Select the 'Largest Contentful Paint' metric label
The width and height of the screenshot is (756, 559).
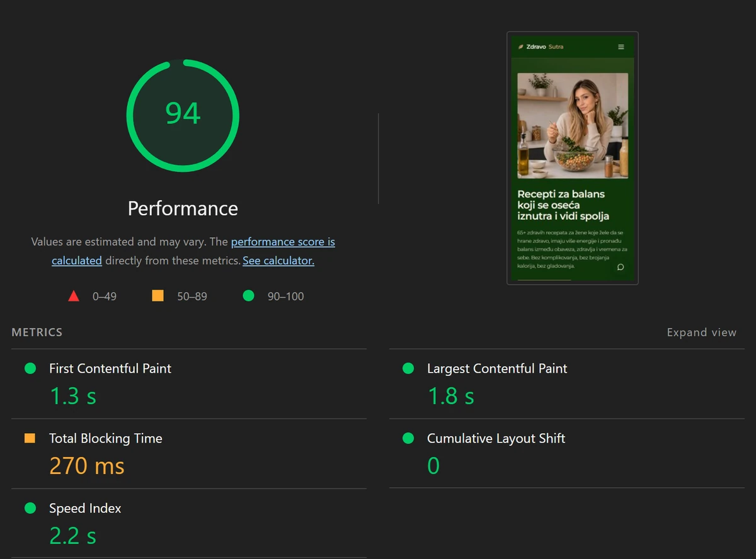click(x=497, y=368)
